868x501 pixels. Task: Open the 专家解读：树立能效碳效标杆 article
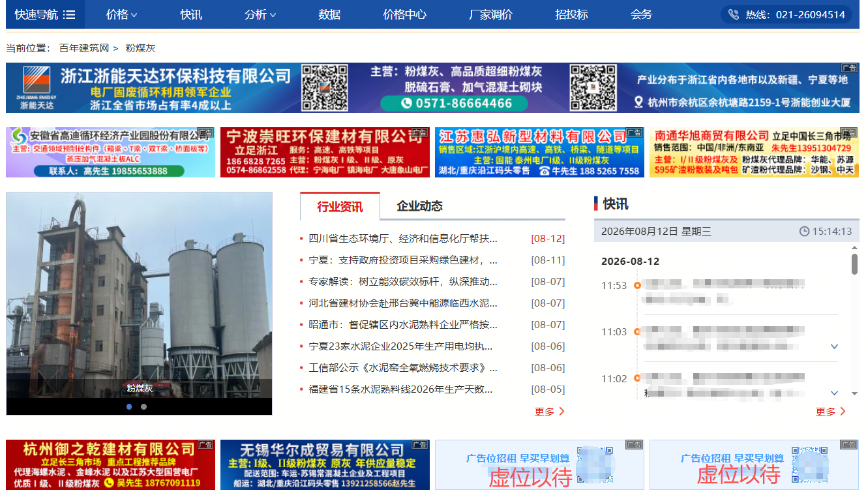(x=403, y=282)
